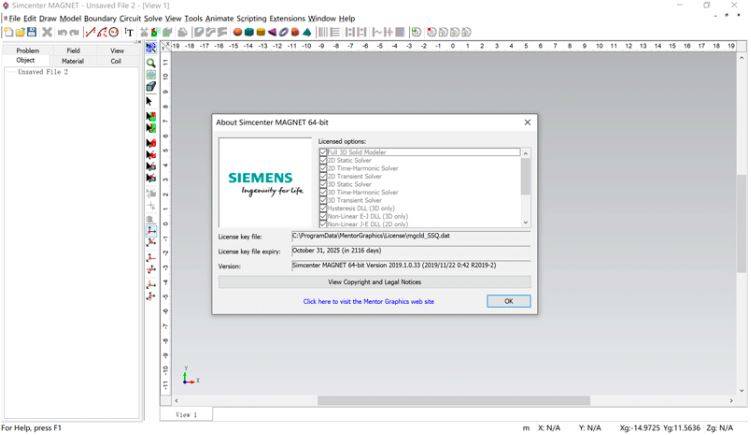Select the Add Arc drawing tool
Image resolution: width=751 pixels, height=435 pixels.
102,33
